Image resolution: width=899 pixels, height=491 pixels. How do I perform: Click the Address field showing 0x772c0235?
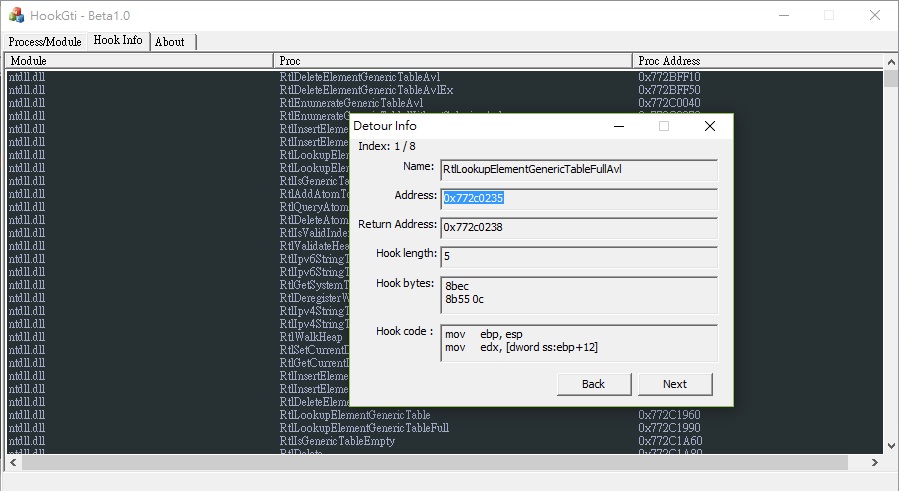click(x=578, y=199)
